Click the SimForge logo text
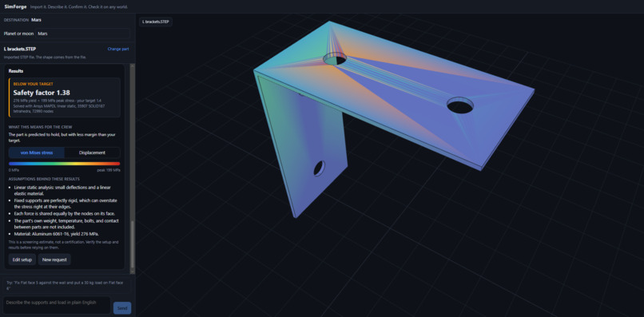 point(16,7)
